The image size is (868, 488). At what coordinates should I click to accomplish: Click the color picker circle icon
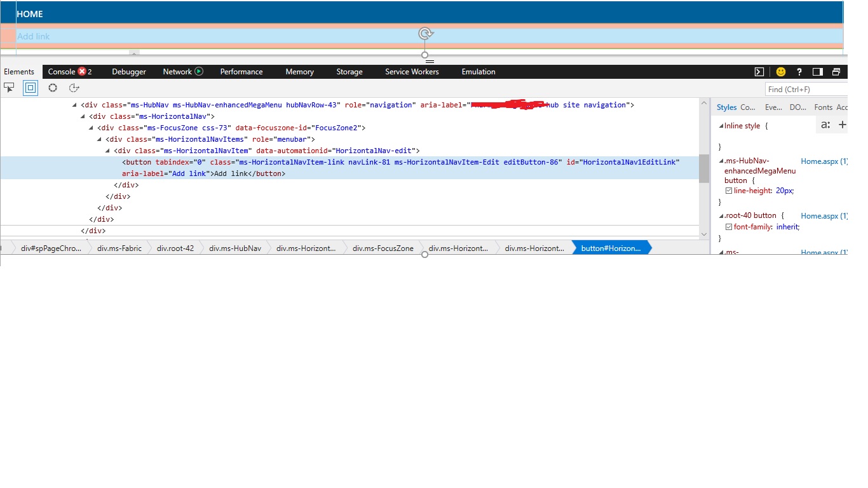[53, 88]
